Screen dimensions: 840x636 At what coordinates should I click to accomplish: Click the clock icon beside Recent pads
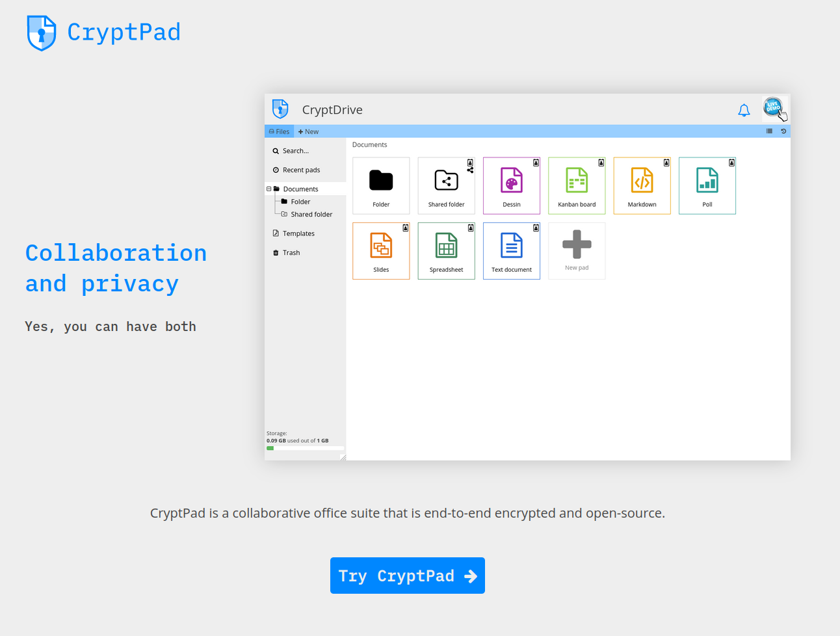pyautogui.click(x=276, y=170)
